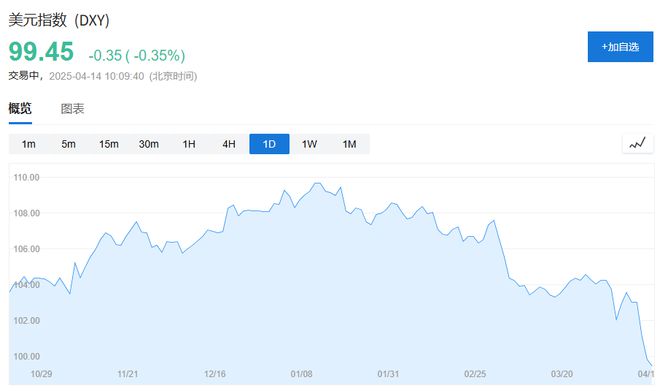Screen dimensions: 660x391
Task: Click the 03/20 date marker on axis
Action: [x=562, y=374]
